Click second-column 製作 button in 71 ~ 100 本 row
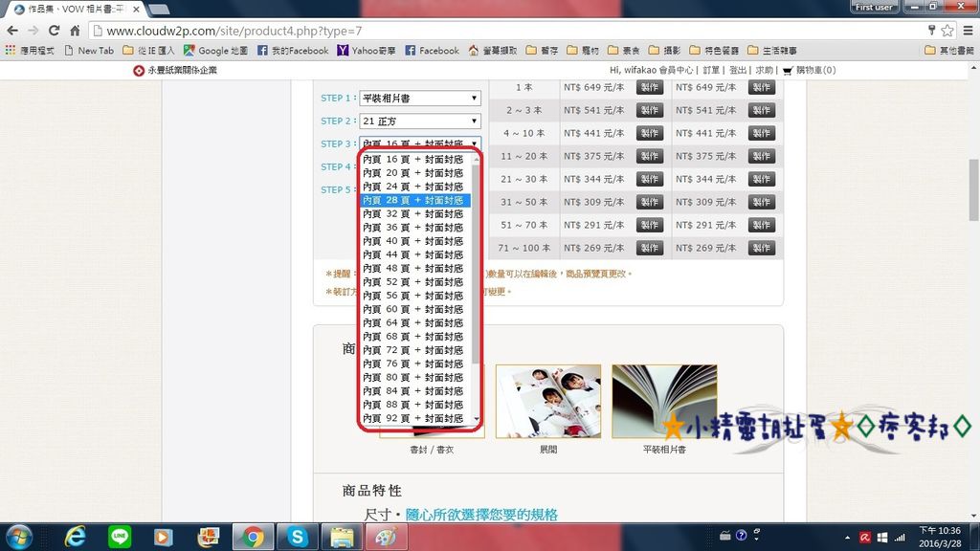 (x=761, y=248)
